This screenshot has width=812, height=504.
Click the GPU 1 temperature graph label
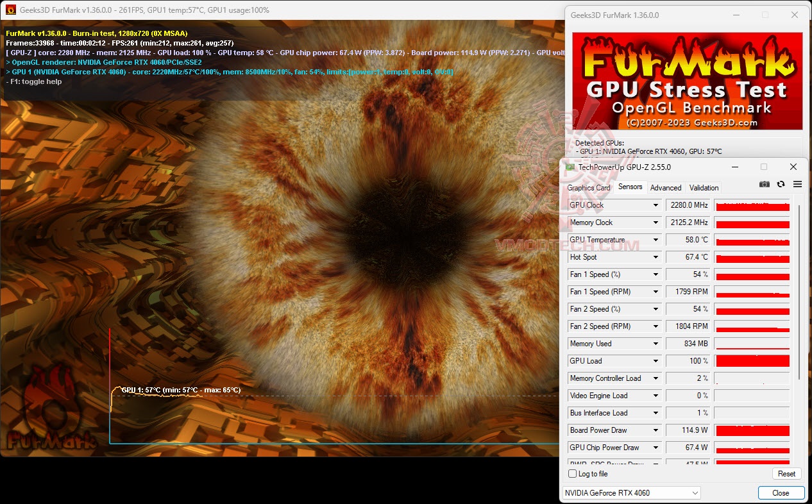182,390
